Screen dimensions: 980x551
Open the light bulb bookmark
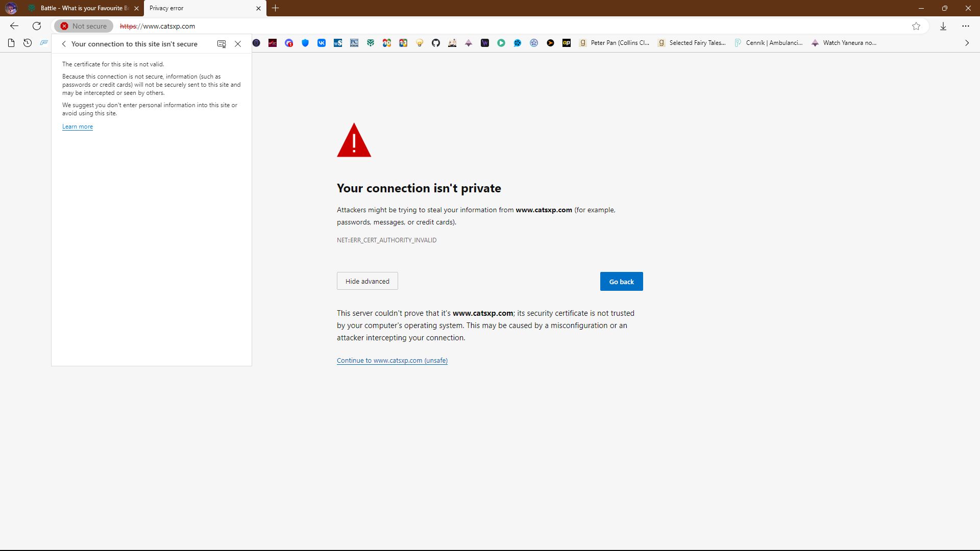[420, 43]
